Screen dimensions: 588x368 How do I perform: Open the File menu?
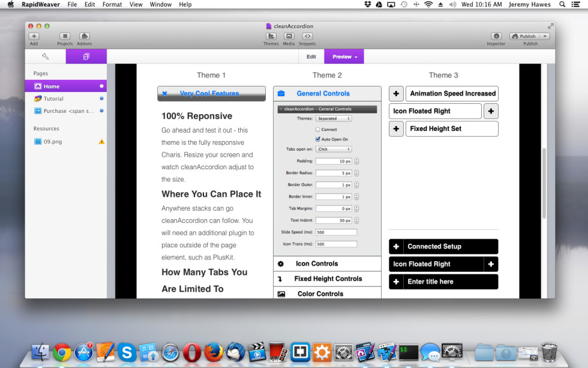point(72,4)
